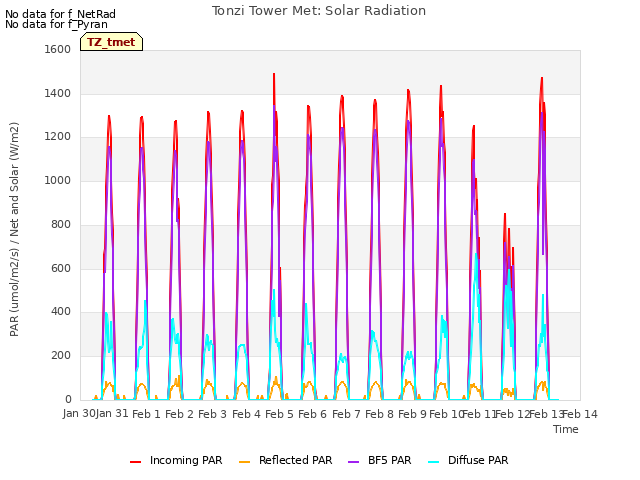Click the Feb 13 Incoming PAR peak

point(542,80)
